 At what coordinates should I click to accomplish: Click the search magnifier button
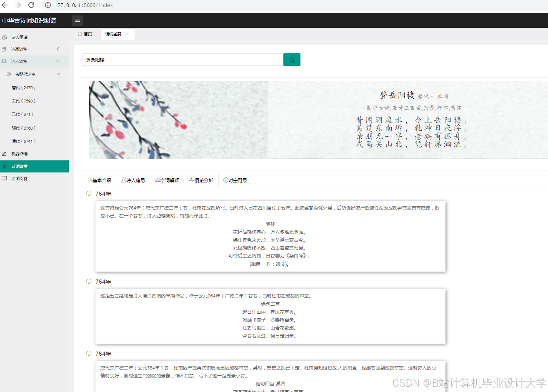tap(291, 60)
